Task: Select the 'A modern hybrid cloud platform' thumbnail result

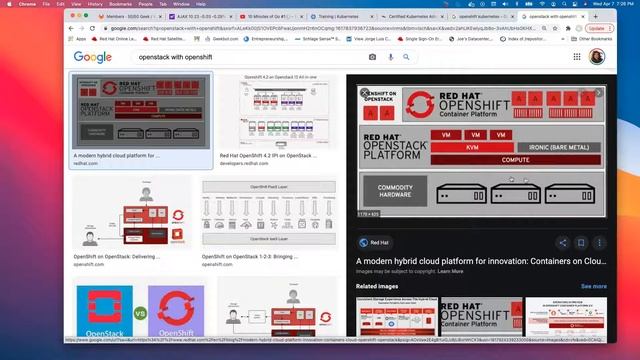Action: click(x=141, y=111)
